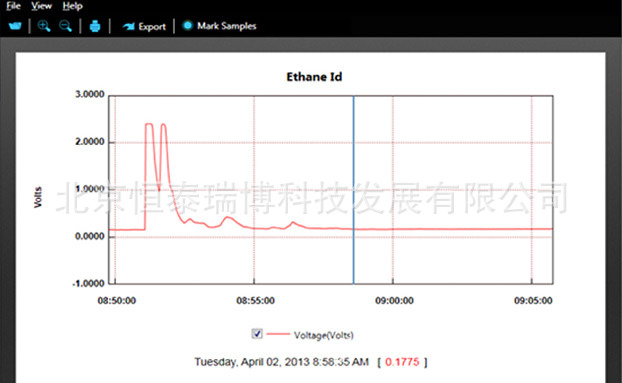Click the blue vertical cursor line
The width and height of the screenshot is (622, 383).
353,190
